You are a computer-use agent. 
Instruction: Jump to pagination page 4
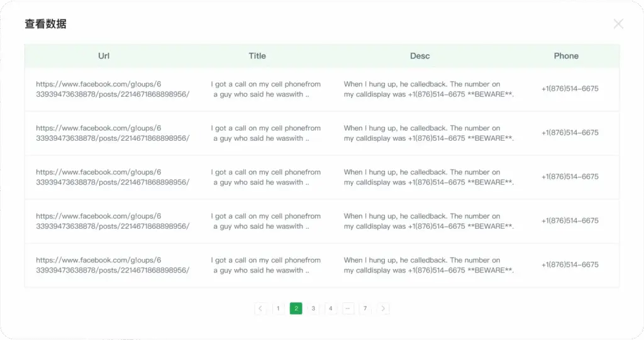tap(331, 309)
